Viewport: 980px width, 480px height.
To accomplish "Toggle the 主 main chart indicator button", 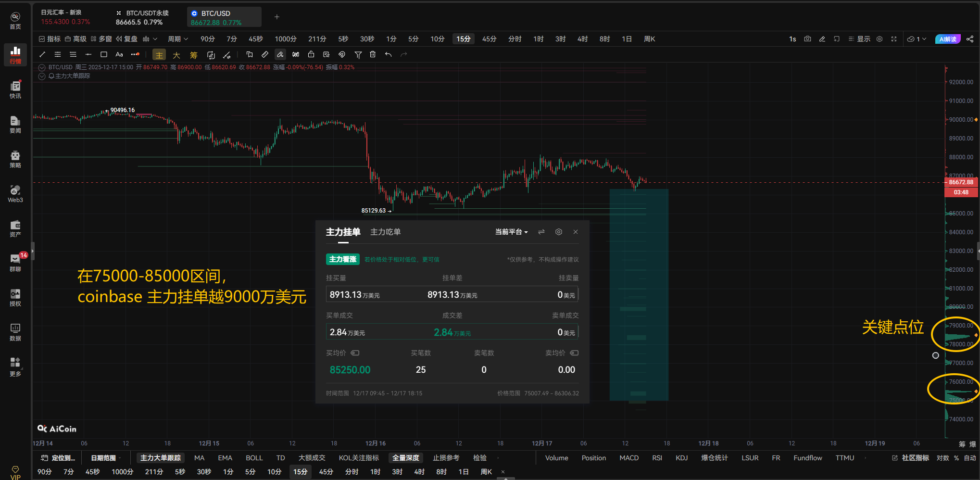I will 159,54.
